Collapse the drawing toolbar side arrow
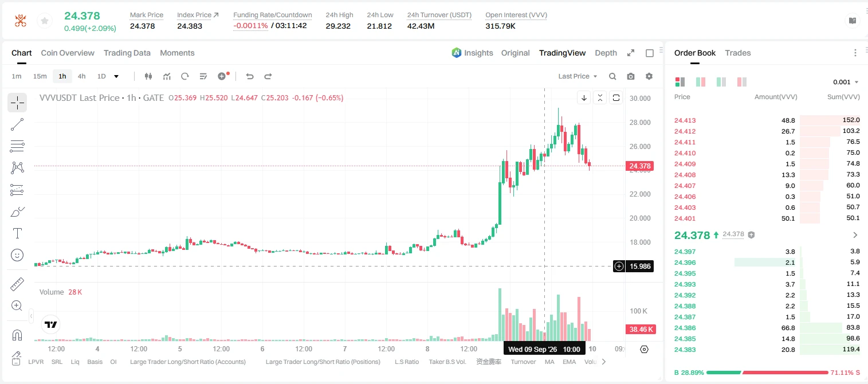The height and width of the screenshot is (384, 868). pyautogui.click(x=31, y=316)
